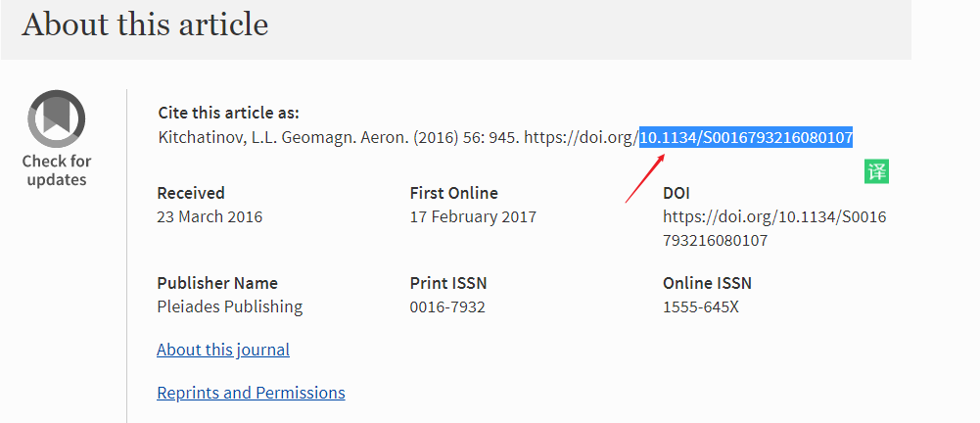
Task: Click the Online ISSN number 1555-645X
Action: point(700,306)
